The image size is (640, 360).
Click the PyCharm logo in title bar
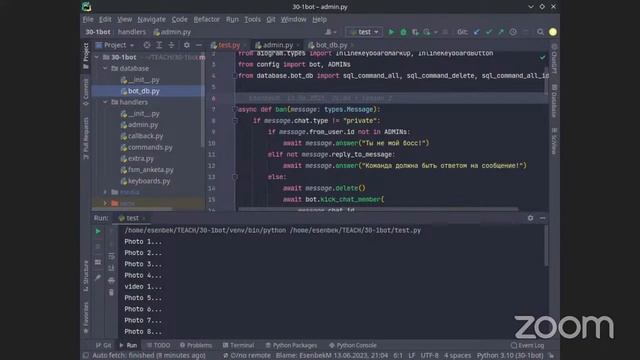click(87, 7)
